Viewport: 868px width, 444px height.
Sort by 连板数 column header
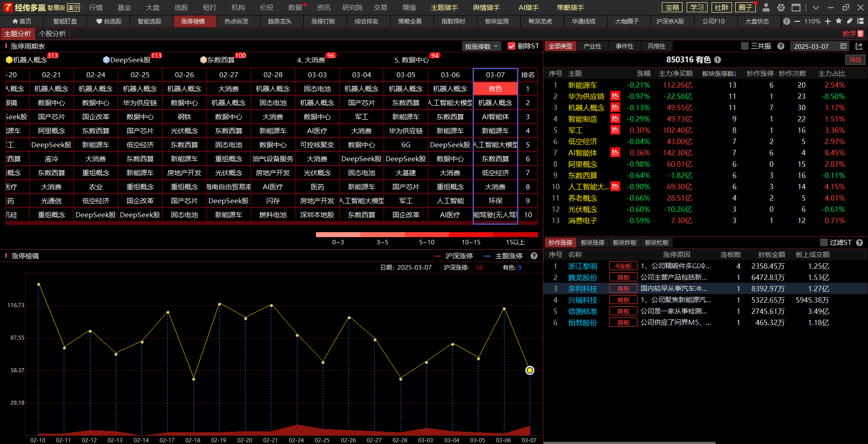(x=731, y=255)
